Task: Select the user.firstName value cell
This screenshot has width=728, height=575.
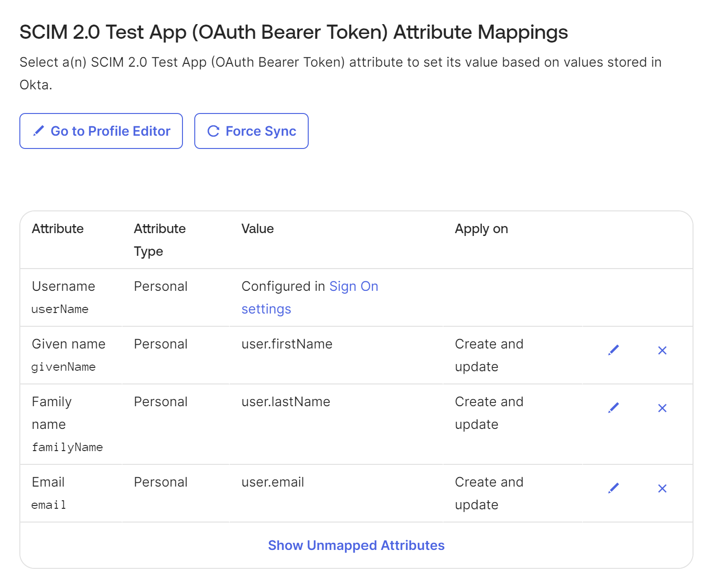Action: [x=287, y=344]
